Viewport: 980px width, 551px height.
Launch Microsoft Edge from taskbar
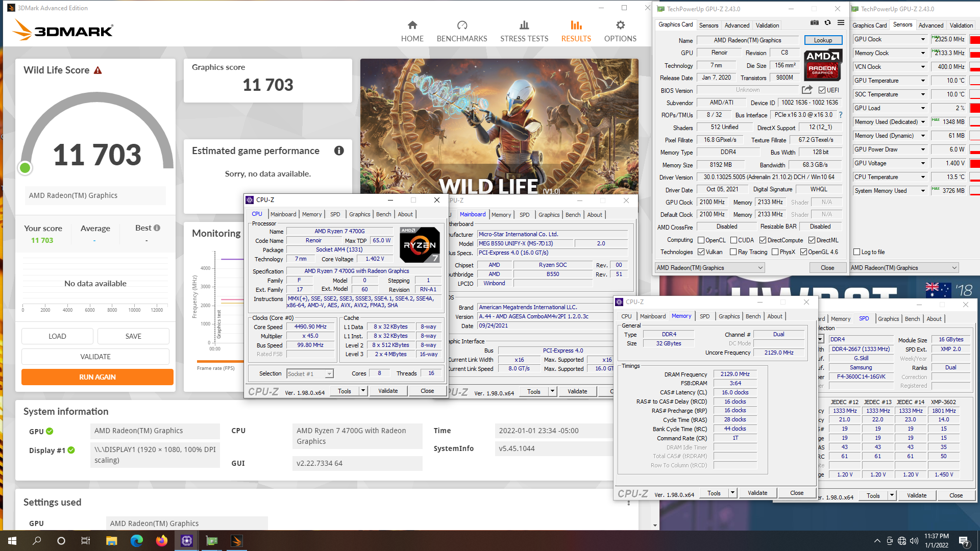point(137,541)
